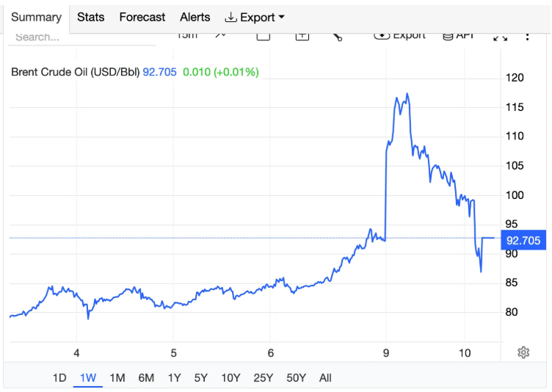Image resolution: width=552 pixels, height=392 pixels.
Task: Open the Forecast tab
Action: coord(142,17)
